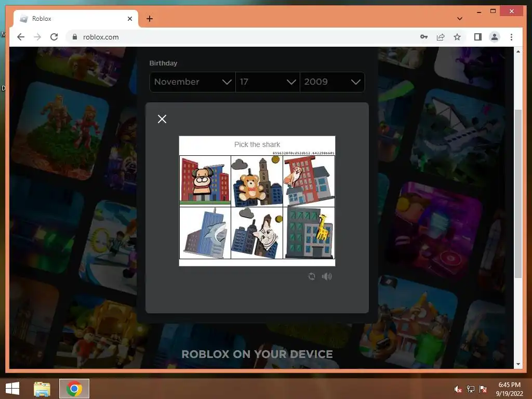Expand the birthday day 17 dropdown

point(268,82)
